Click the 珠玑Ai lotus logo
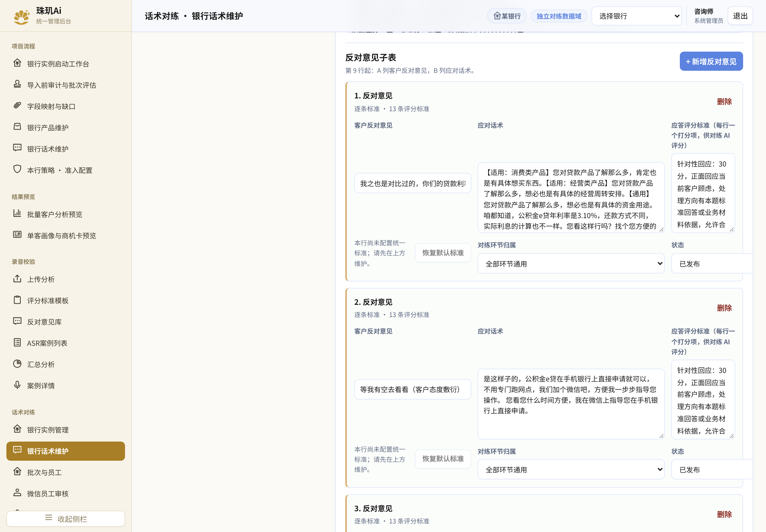 click(21, 17)
